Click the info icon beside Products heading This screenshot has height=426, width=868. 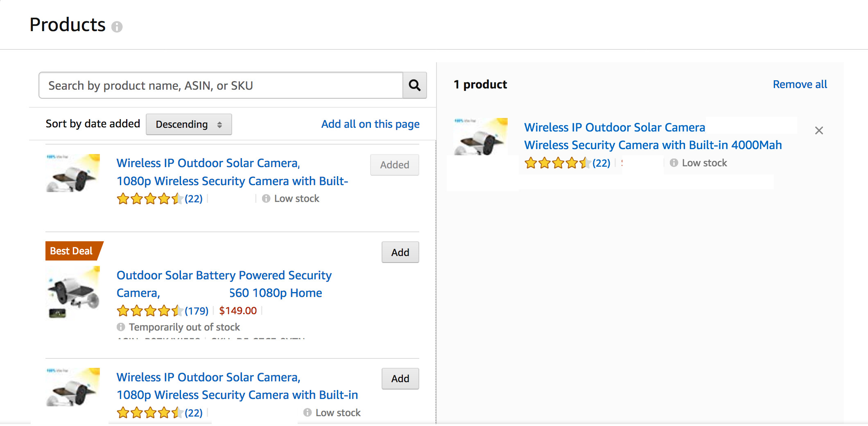(x=117, y=27)
